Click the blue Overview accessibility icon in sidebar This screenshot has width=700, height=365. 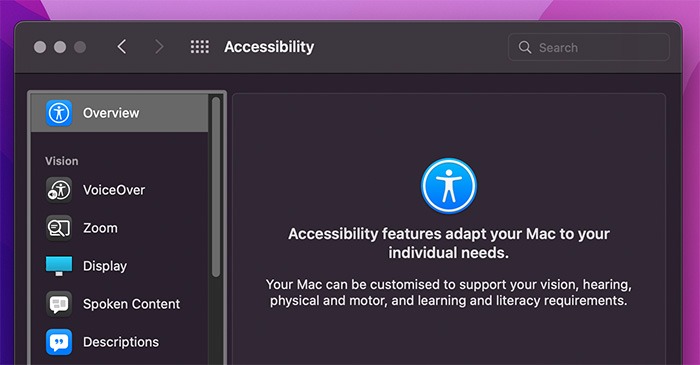pos(59,113)
